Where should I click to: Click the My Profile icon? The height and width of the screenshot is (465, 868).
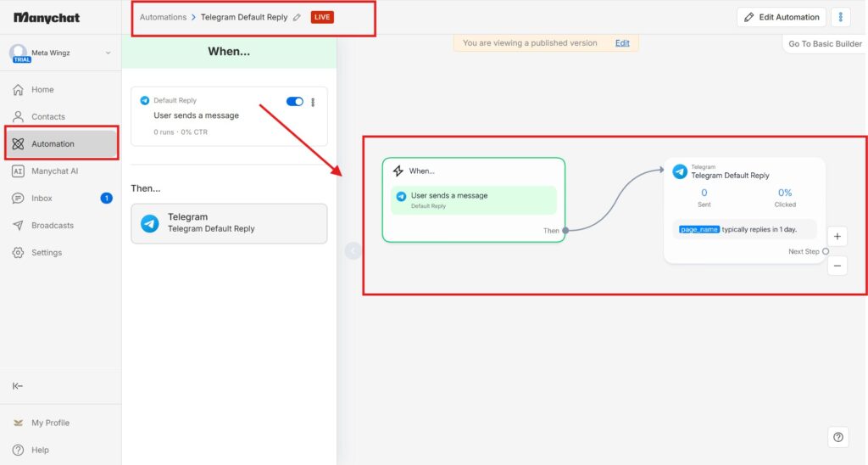19,423
